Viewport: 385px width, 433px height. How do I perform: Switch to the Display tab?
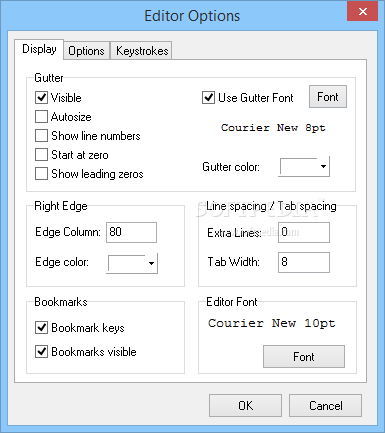(39, 49)
